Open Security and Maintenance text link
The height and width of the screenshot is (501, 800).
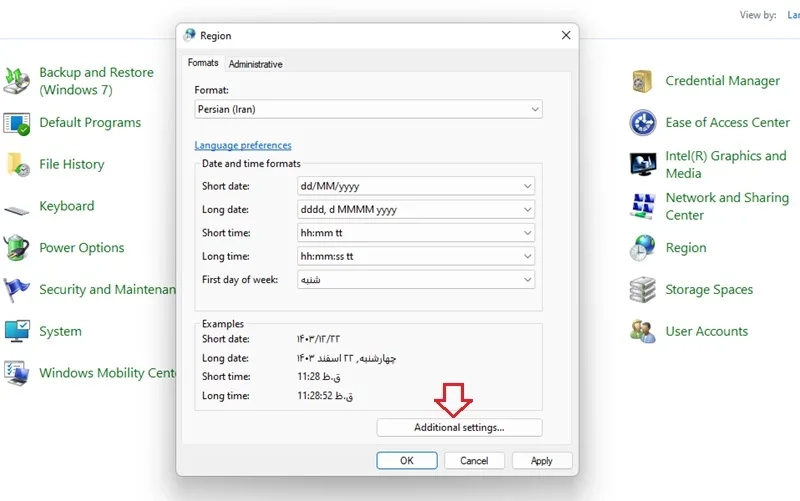click(108, 290)
